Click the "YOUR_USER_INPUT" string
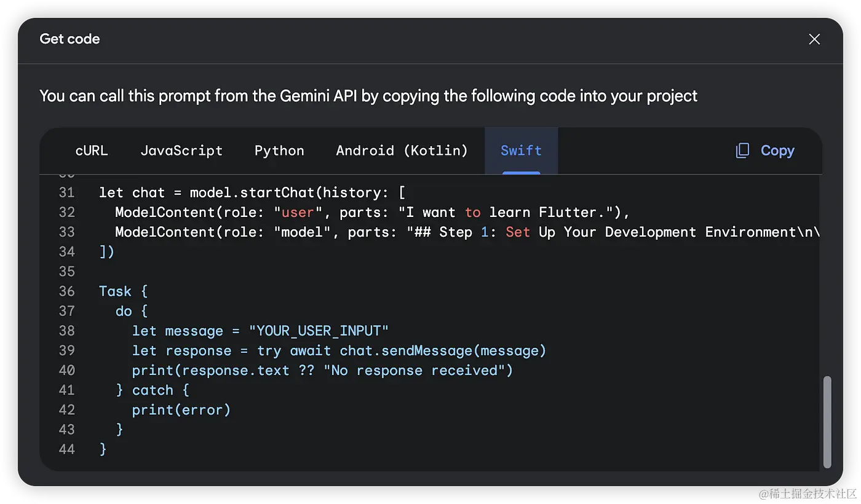The image size is (861, 504). (x=319, y=331)
